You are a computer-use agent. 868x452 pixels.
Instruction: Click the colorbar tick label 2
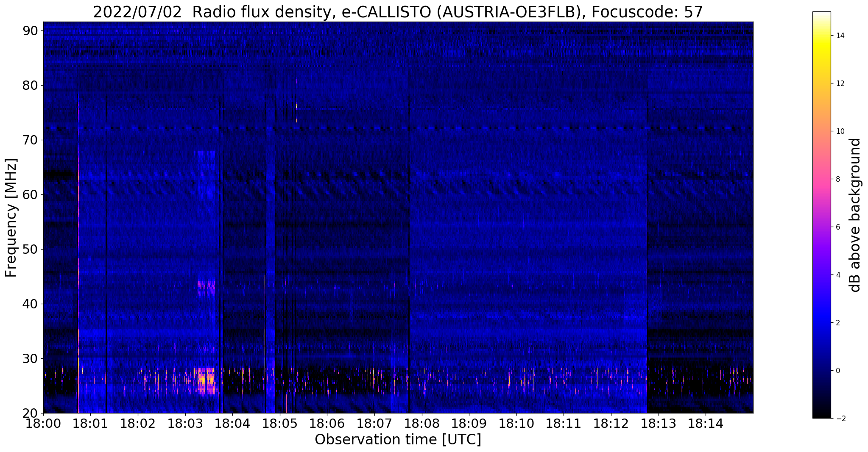[x=837, y=323]
